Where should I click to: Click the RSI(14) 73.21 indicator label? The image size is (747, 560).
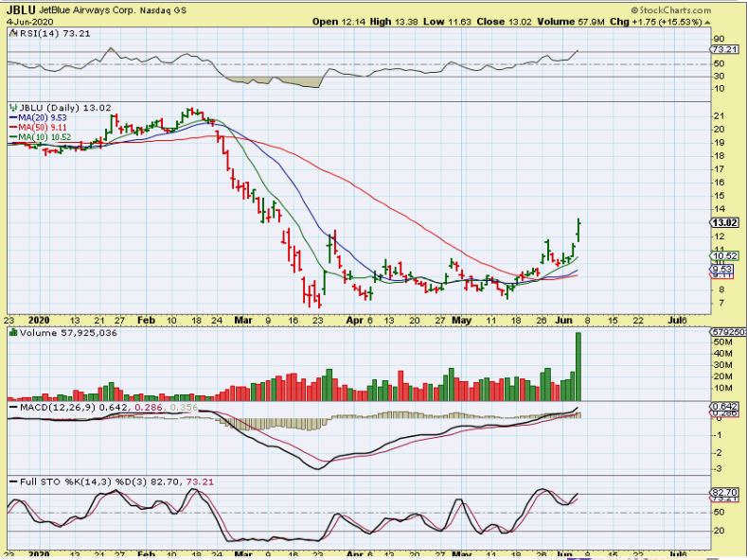[55, 33]
